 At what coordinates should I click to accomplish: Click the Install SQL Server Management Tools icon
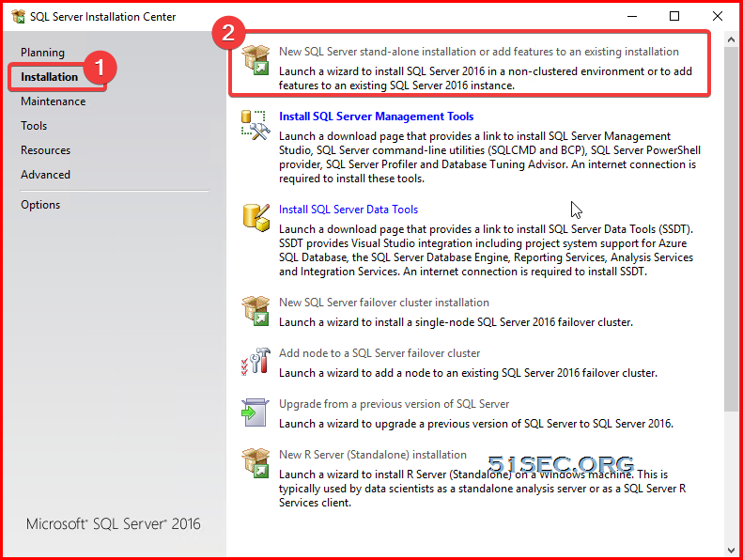[255, 125]
